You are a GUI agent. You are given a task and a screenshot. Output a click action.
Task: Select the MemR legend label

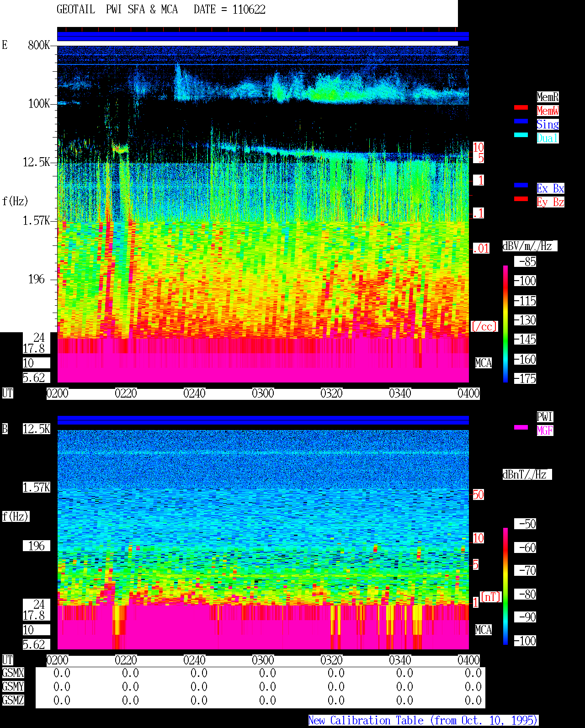click(548, 97)
